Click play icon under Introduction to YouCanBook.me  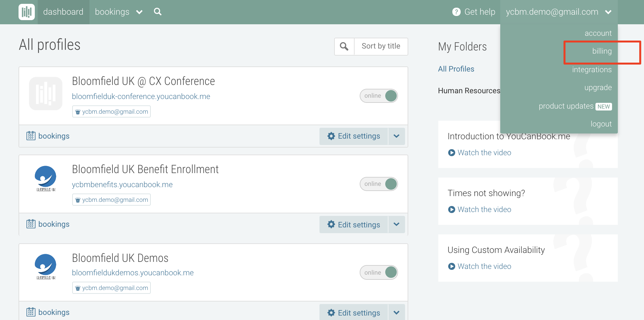[452, 153]
